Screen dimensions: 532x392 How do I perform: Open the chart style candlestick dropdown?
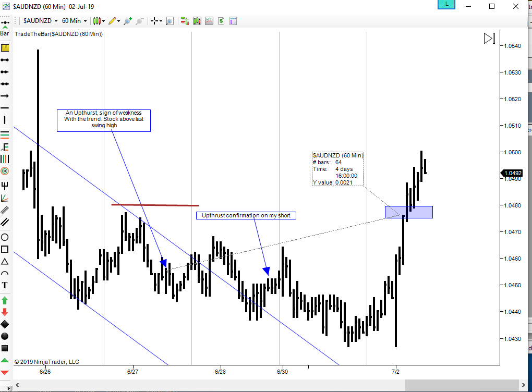pyautogui.click(x=99, y=21)
